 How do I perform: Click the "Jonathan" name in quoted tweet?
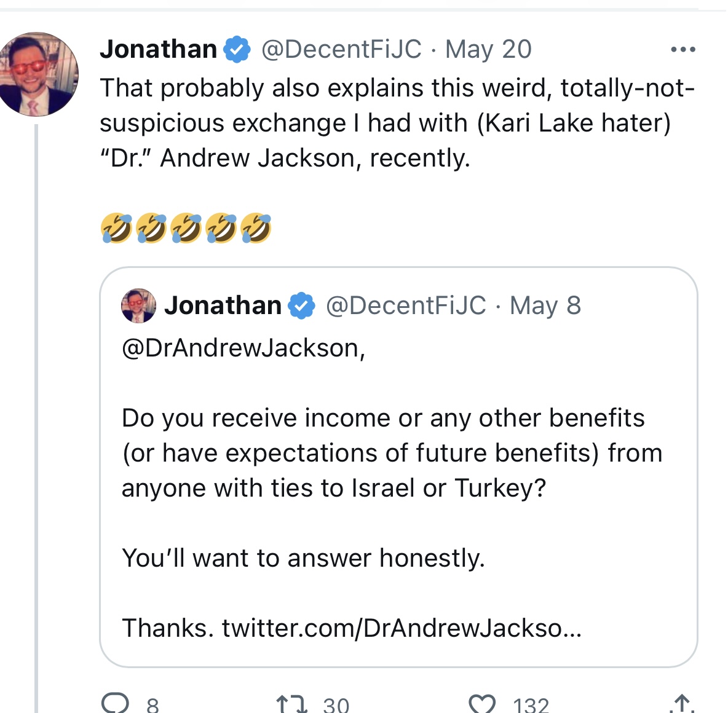[x=223, y=306]
